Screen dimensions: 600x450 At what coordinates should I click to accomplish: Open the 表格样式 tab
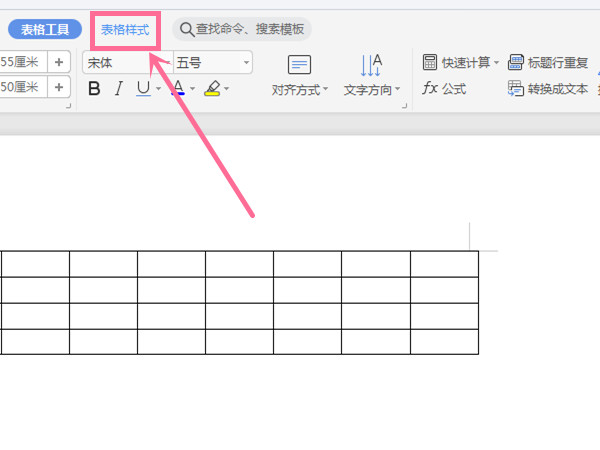click(x=125, y=30)
